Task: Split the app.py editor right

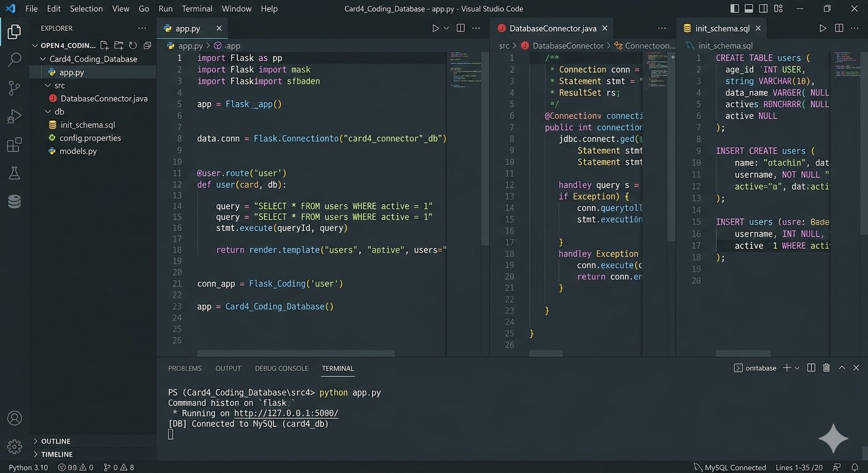Action: click(461, 28)
